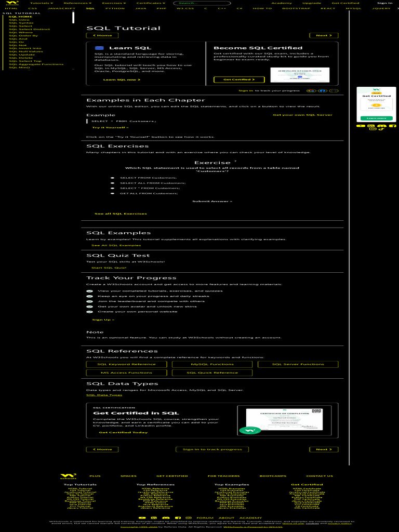Expand the Exercises dropdown menu

tap(114, 3)
